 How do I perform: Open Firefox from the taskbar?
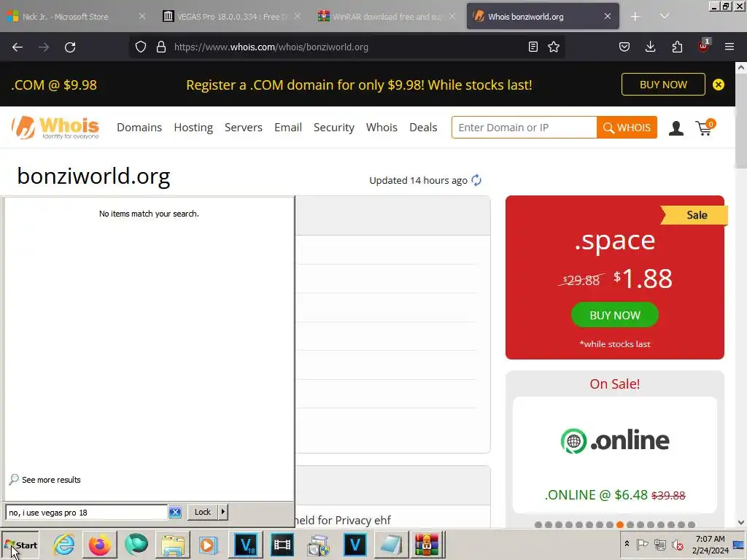click(x=99, y=544)
